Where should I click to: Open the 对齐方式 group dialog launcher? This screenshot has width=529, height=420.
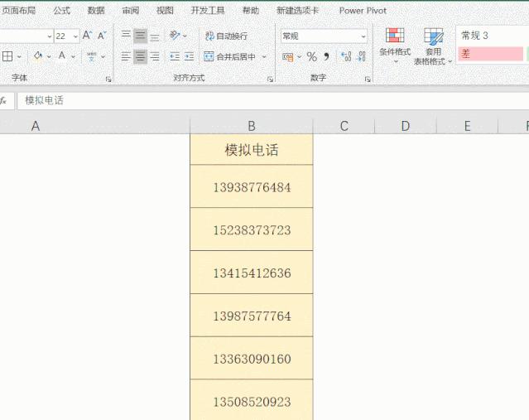point(270,80)
